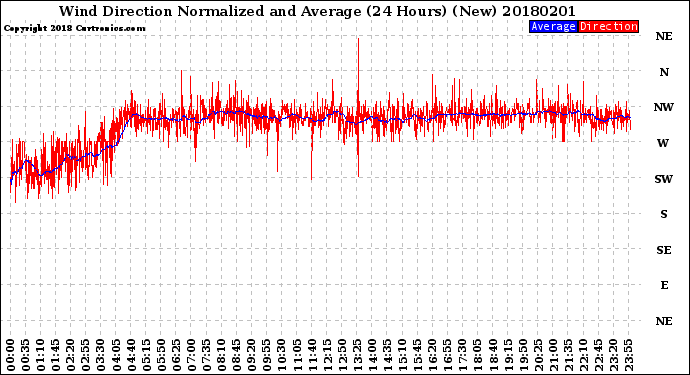Image resolution: width=690 pixels, height=375 pixels.
Task: Click the 11:40 time axis label
Action: pos(312,355)
